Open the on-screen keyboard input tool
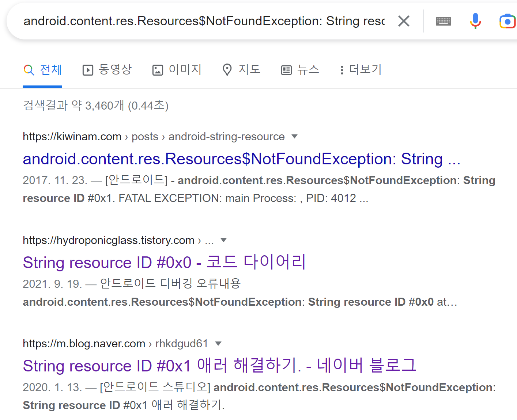The image size is (517, 420). click(x=444, y=21)
